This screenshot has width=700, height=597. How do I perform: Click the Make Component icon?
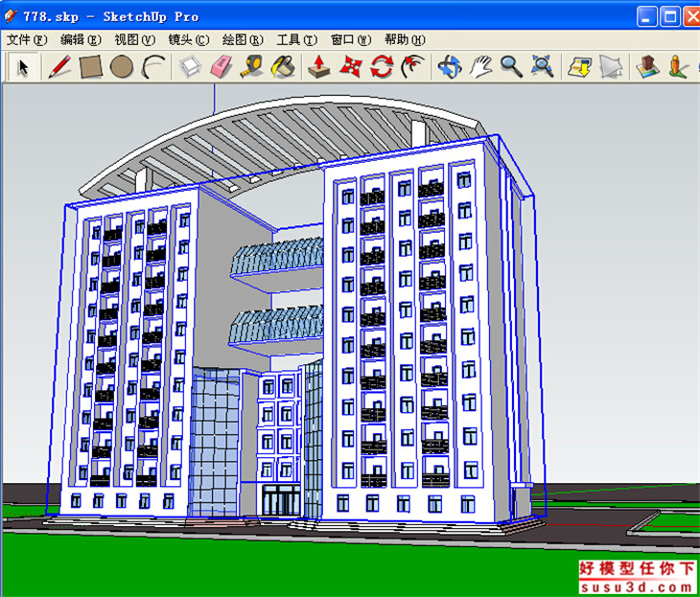coord(191,67)
